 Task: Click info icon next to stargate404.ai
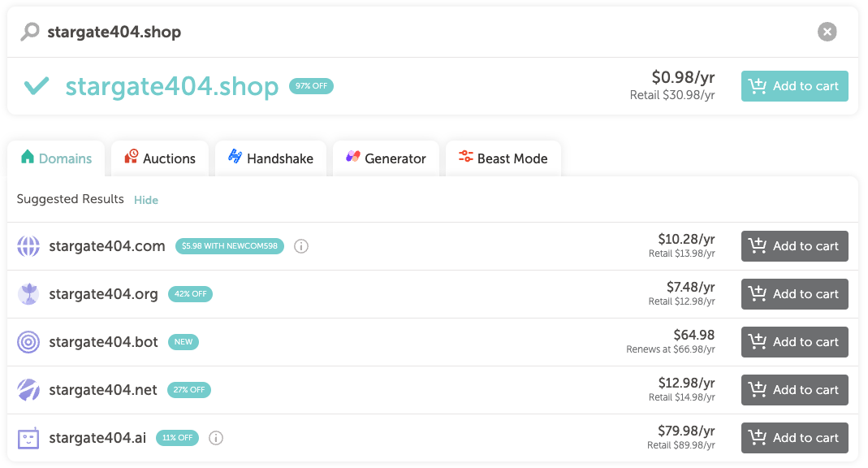click(216, 438)
